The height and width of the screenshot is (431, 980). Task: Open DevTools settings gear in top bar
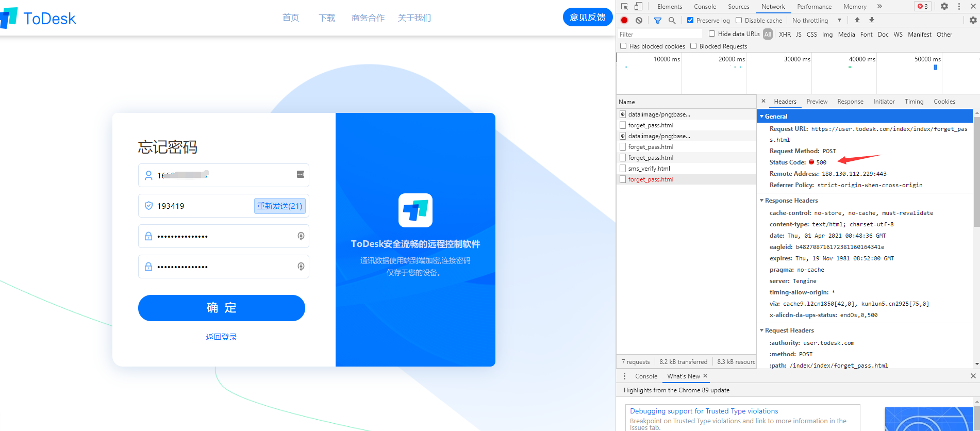coord(944,6)
